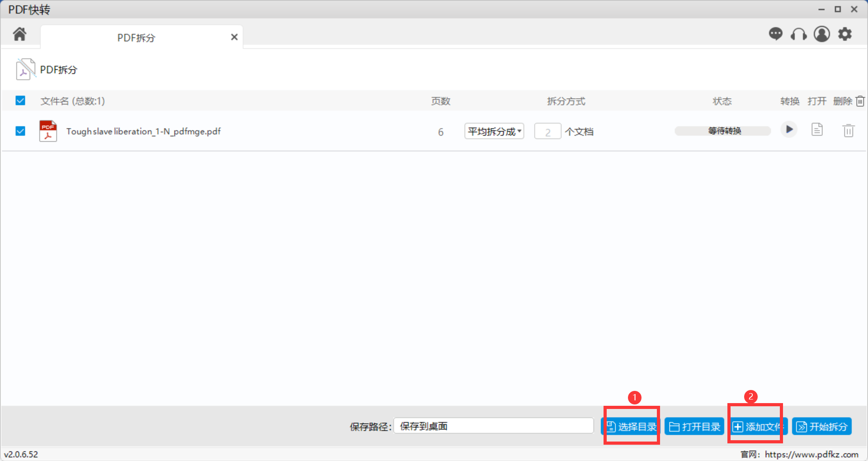Toggle the select-all files checkbox

click(20, 100)
